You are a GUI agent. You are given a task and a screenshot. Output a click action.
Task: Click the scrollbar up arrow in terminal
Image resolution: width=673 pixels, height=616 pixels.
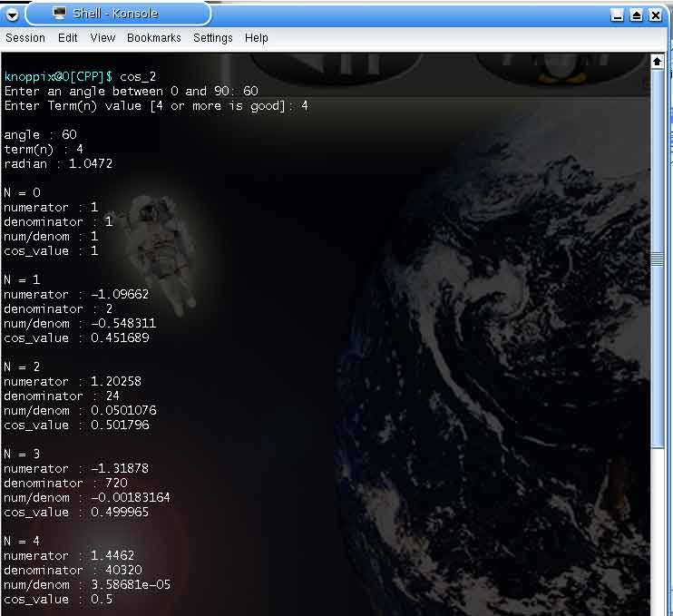(657, 61)
